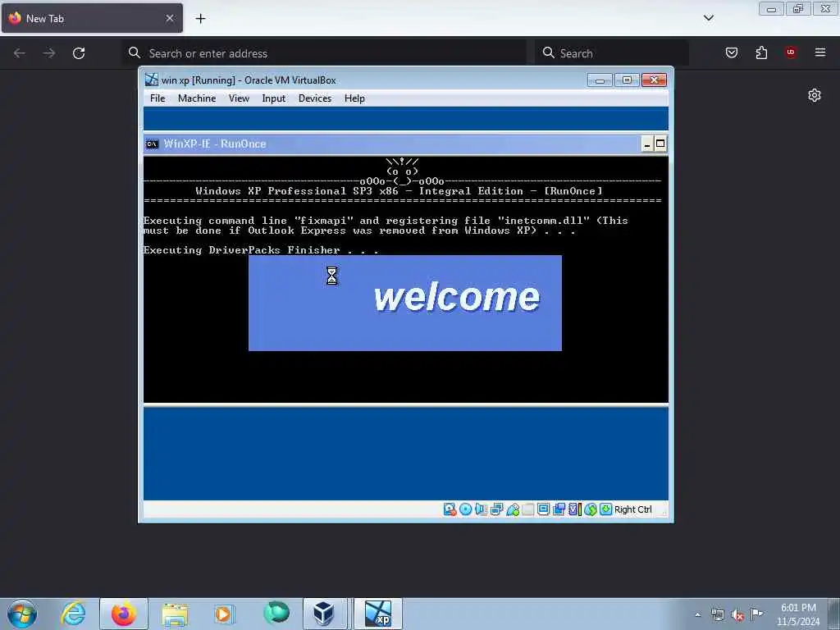This screenshot has width=840, height=630.
Task: Open the Machine menu in VirtualBox
Action: pyautogui.click(x=197, y=98)
